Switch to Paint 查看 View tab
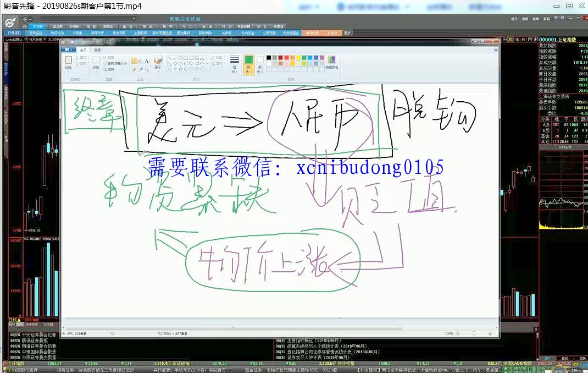 pos(97,50)
